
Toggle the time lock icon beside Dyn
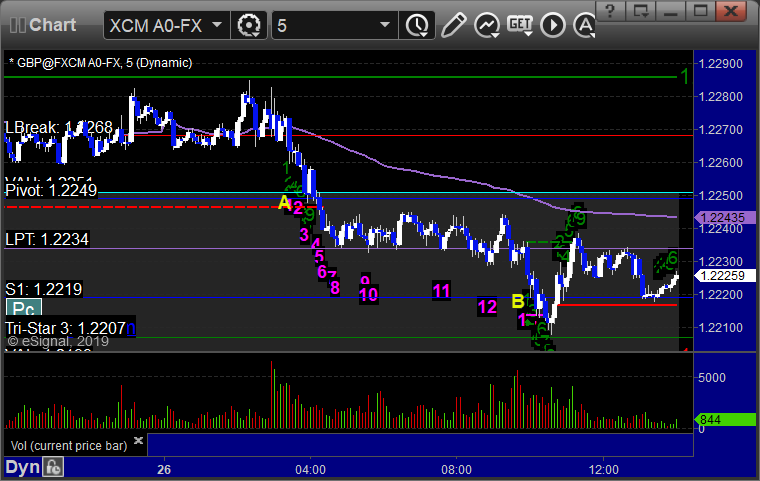53,467
